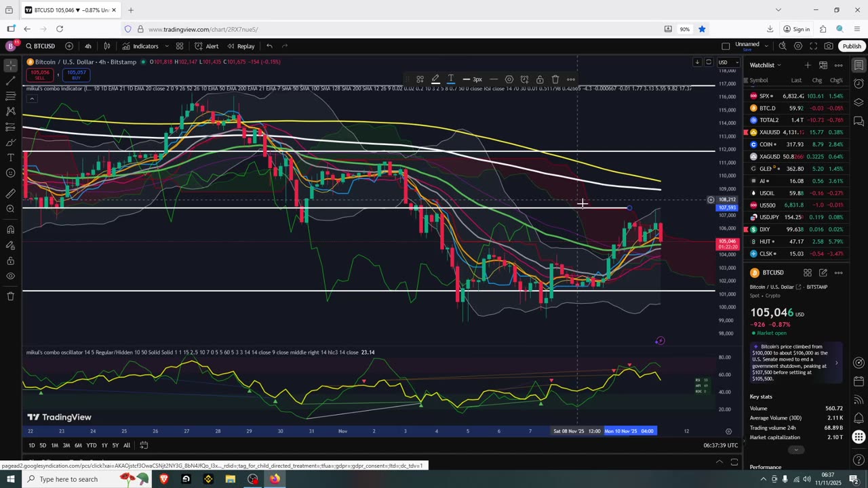Toggle hide all drawings eye icon

coord(10,276)
